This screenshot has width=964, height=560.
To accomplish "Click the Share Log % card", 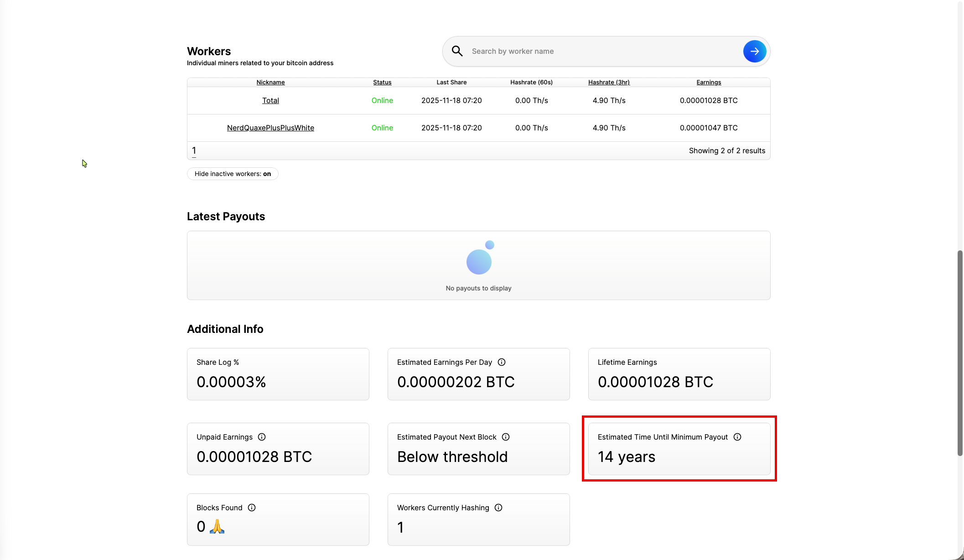I will (x=278, y=374).
